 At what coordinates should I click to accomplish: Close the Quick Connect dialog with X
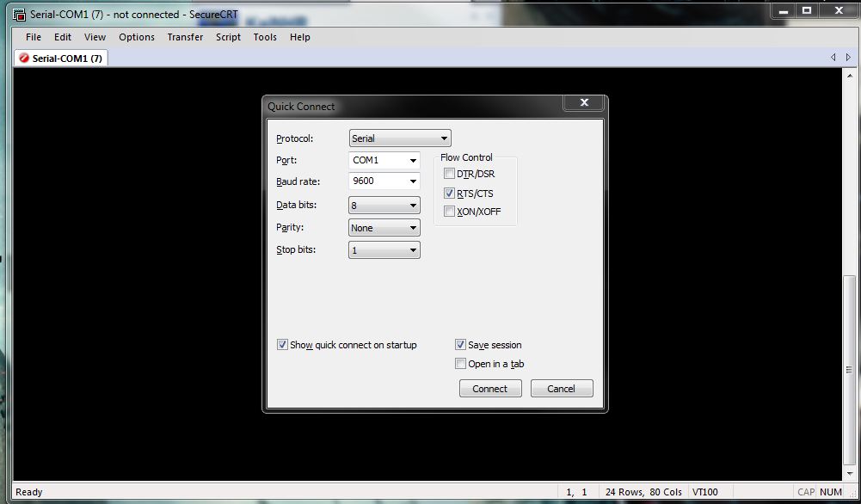tap(584, 102)
